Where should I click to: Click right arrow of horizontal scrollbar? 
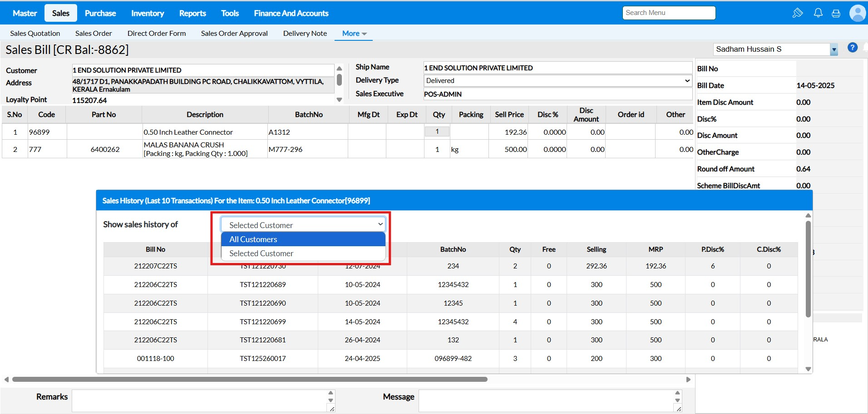pyautogui.click(x=688, y=380)
